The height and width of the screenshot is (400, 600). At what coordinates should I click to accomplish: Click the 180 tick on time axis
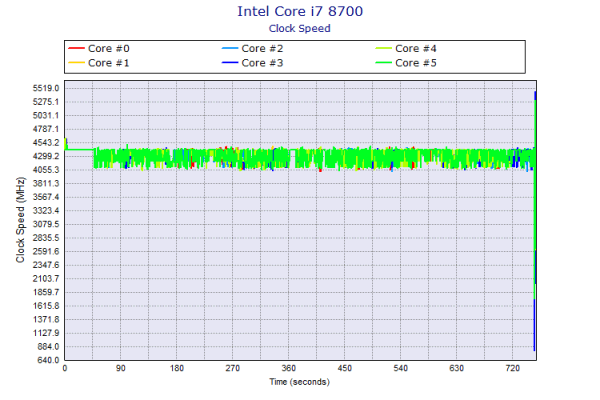click(x=176, y=368)
